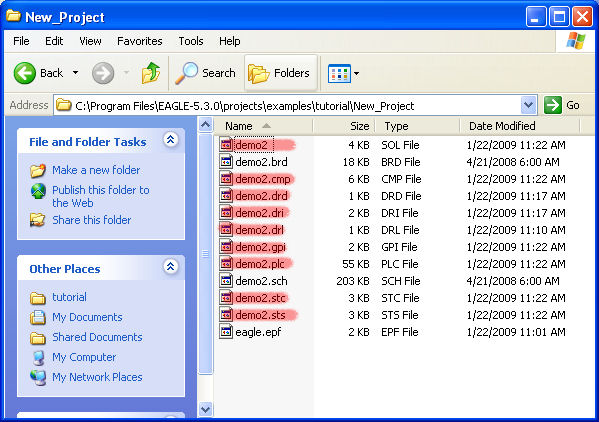
Task: Select the demo2.sch file icon
Action: tap(226, 281)
